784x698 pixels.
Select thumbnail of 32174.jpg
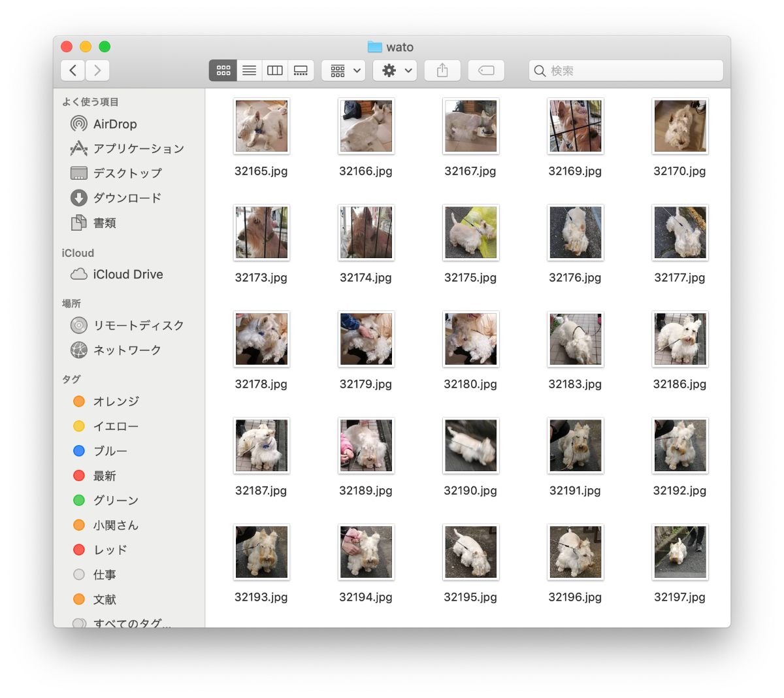tap(366, 233)
